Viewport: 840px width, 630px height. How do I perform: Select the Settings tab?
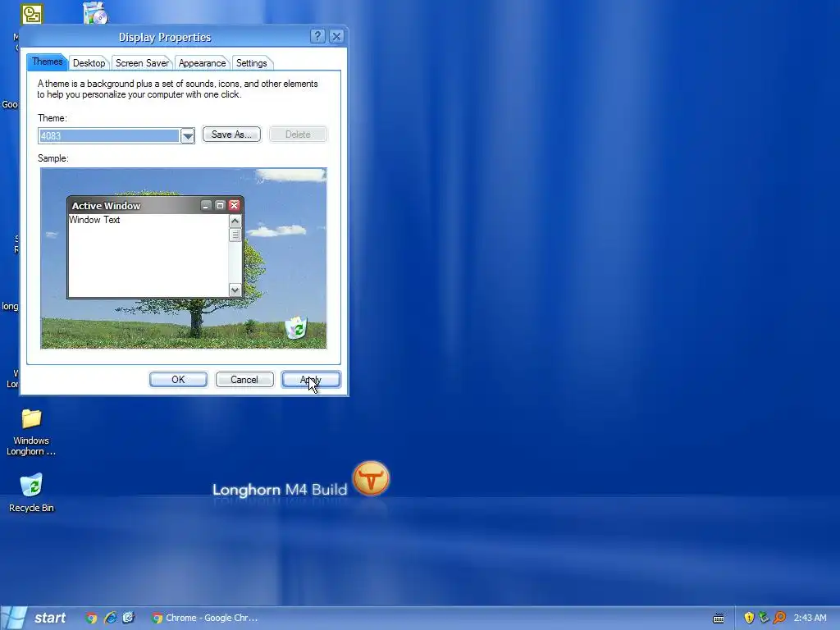(x=251, y=63)
